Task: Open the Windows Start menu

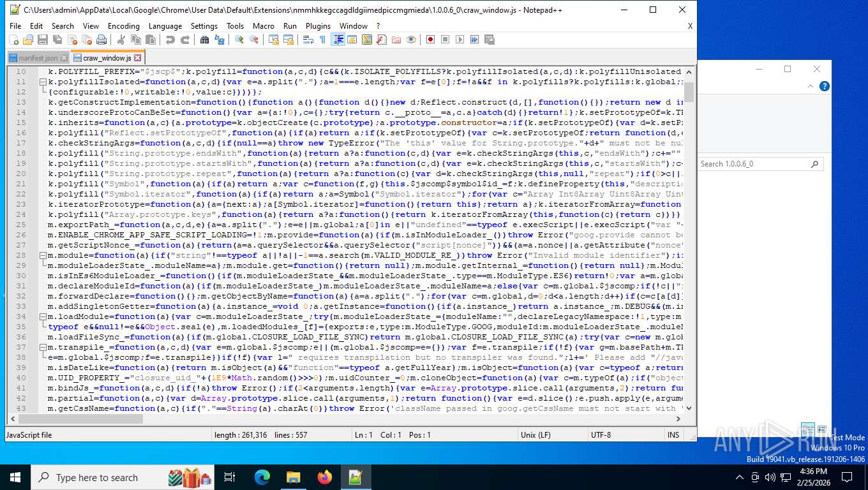Action: [x=15, y=477]
